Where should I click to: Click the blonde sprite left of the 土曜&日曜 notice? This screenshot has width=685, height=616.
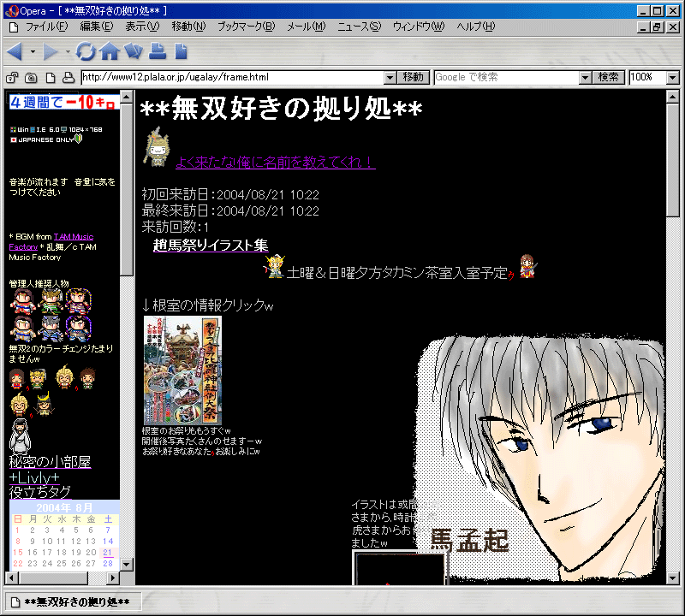pos(275,266)
